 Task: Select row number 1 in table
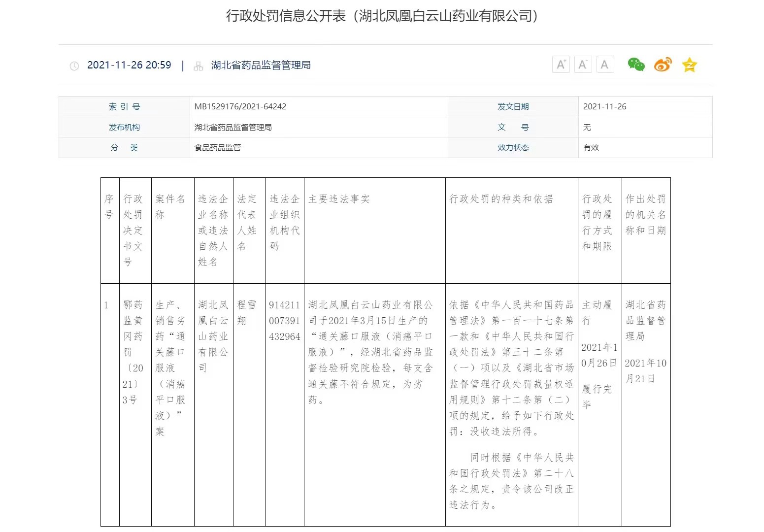106,305
